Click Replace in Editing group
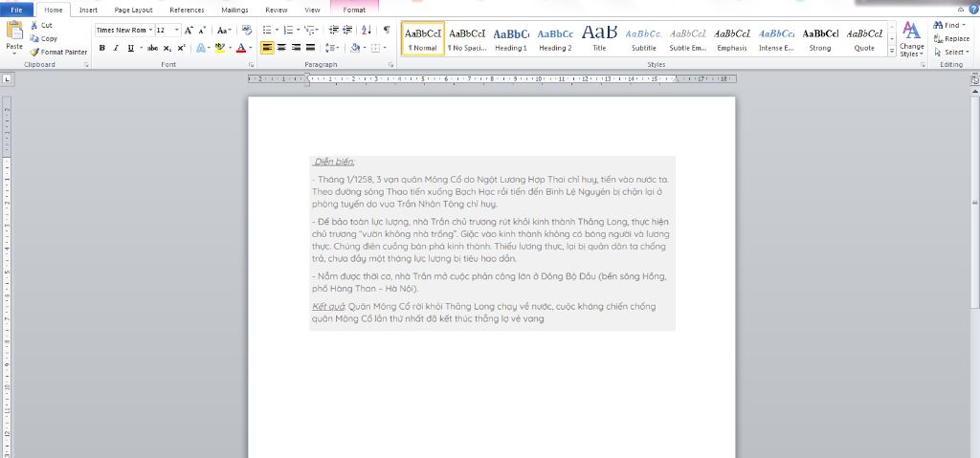The image size is (980, 458). pyautogui.click(x=952, y=39)
